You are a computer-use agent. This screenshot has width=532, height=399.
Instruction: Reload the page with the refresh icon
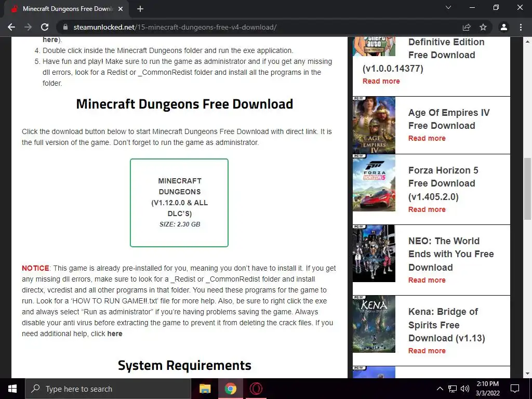[x=45, y=27]
